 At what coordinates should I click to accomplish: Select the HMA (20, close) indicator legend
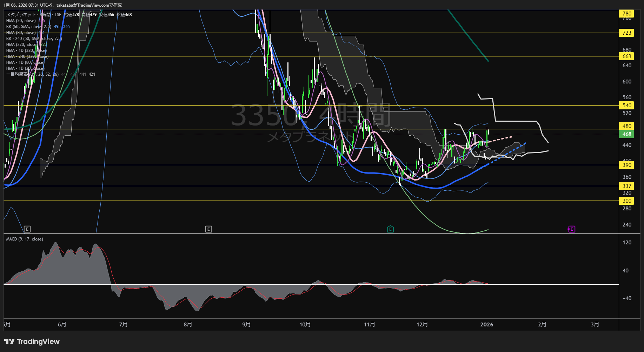(21, 21)
